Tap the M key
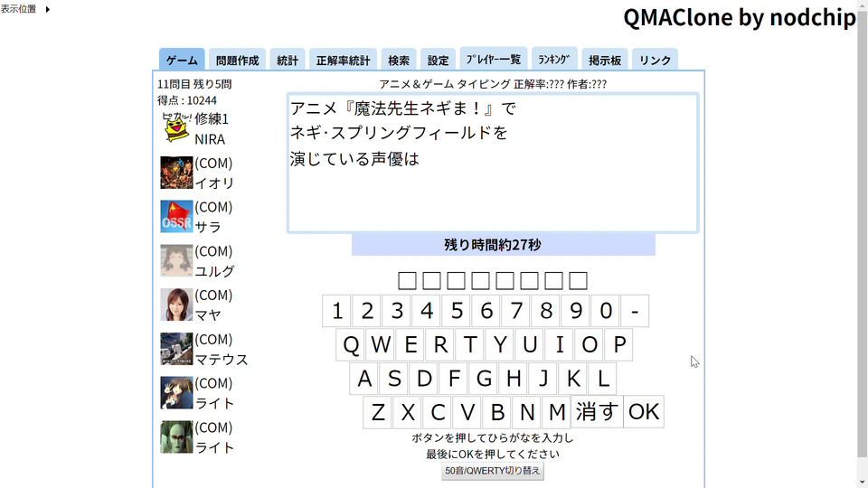The image size is (868, 488). coord(557,412)
